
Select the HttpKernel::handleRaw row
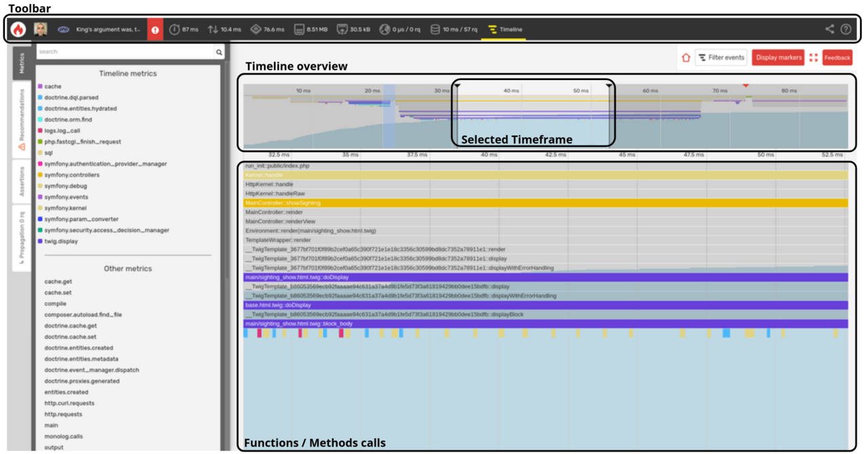click(546, 194)
